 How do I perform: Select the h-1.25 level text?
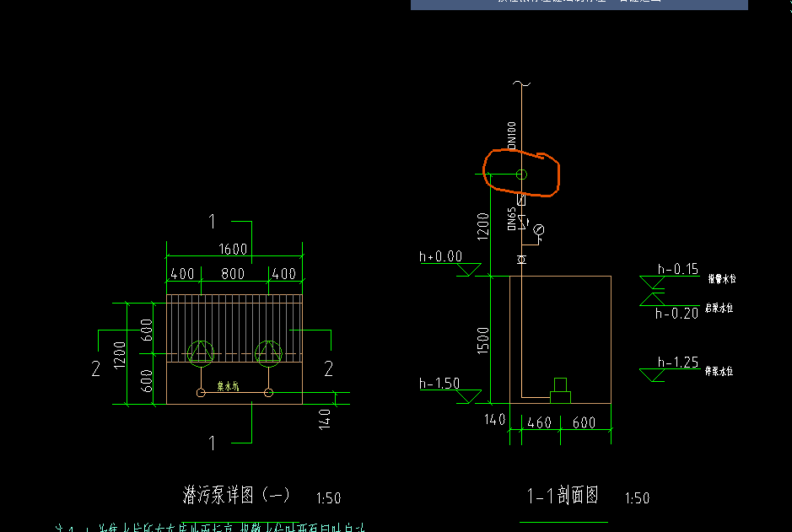coord(678,363)
